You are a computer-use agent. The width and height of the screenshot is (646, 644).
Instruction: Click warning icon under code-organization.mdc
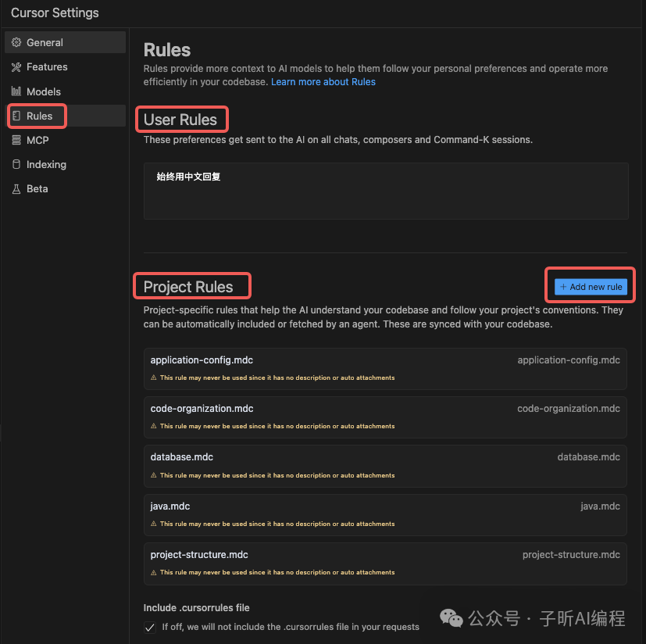pyautogui.click(x=154, y=426)
